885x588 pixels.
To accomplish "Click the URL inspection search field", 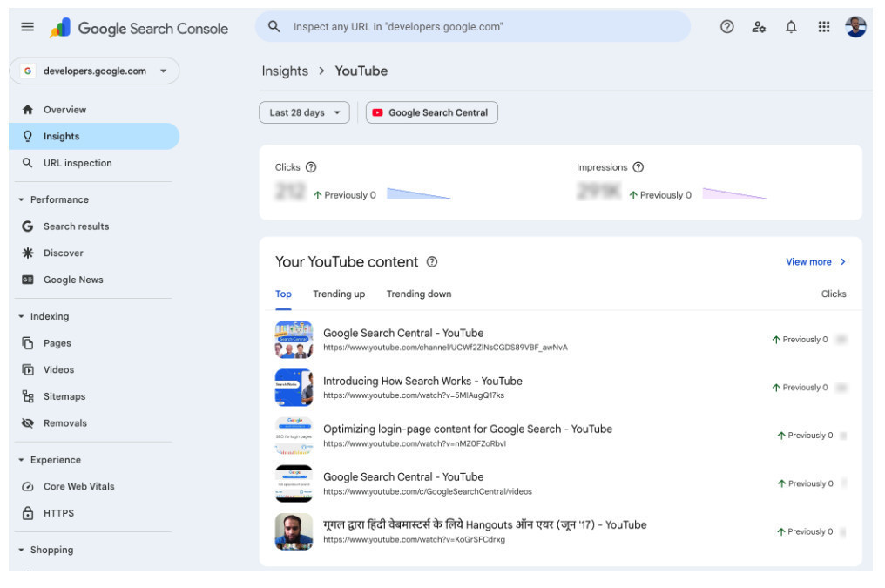I will [x=473, y=27].
